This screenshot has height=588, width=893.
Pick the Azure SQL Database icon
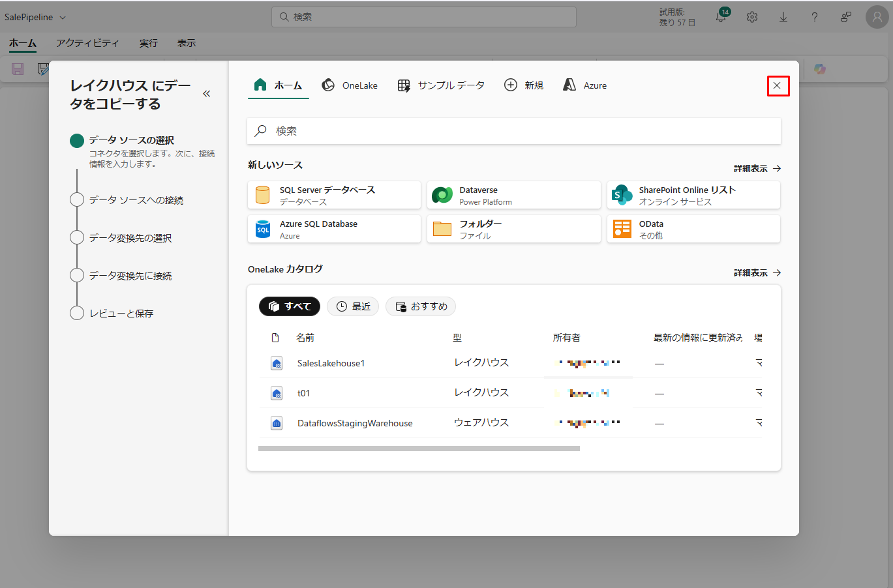pyautogui.click(x=263, y=229)
